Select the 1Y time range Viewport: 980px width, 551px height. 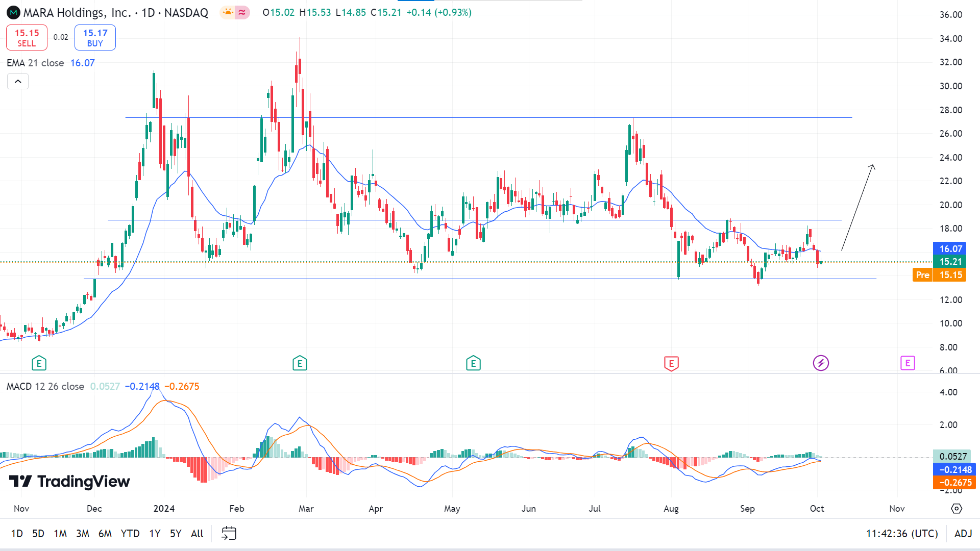(x=155, y=534)
